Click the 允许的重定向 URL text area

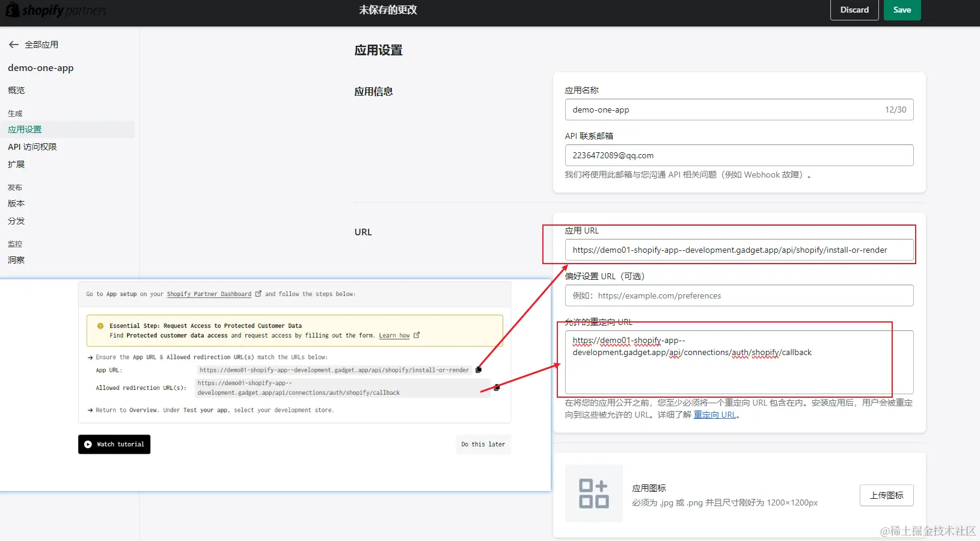point(739,362)
